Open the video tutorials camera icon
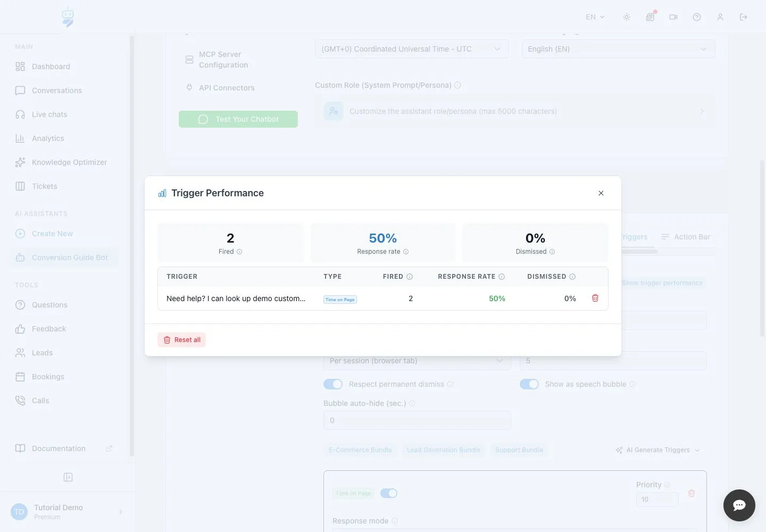This screenshot has width=766, height=532. pyautogui.click(x=673, y=17)
